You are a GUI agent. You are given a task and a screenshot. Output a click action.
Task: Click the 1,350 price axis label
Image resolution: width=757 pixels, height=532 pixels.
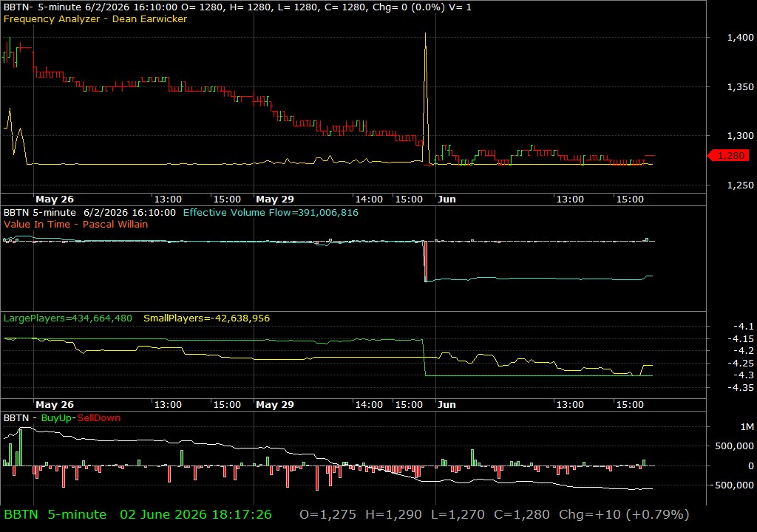point(740,87)
